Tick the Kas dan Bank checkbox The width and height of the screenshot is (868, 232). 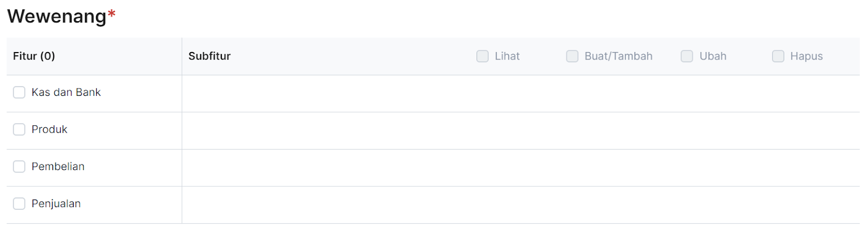(19, 93)
